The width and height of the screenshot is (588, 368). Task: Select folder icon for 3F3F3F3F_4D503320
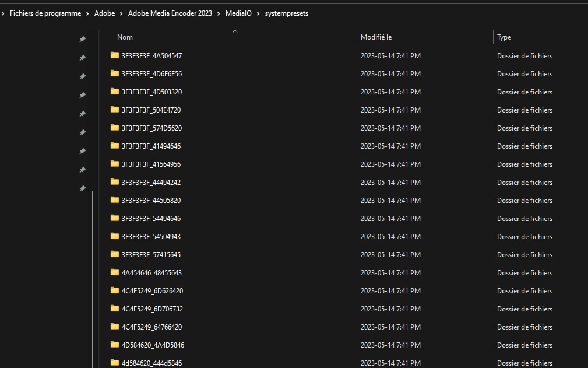click(x=115, y=91)
